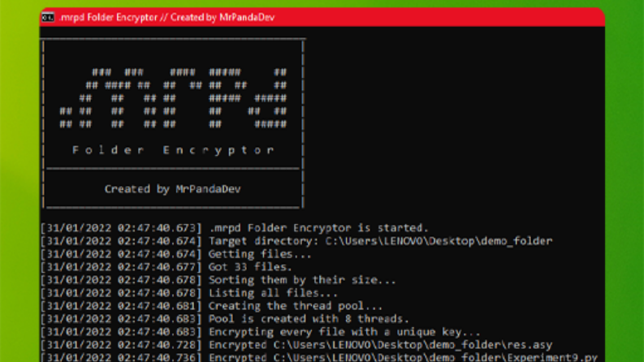Click the "Created by MrPandaDev" banner line
The width and height of the screenshot is (644, 362).
[x=172, y=189]
